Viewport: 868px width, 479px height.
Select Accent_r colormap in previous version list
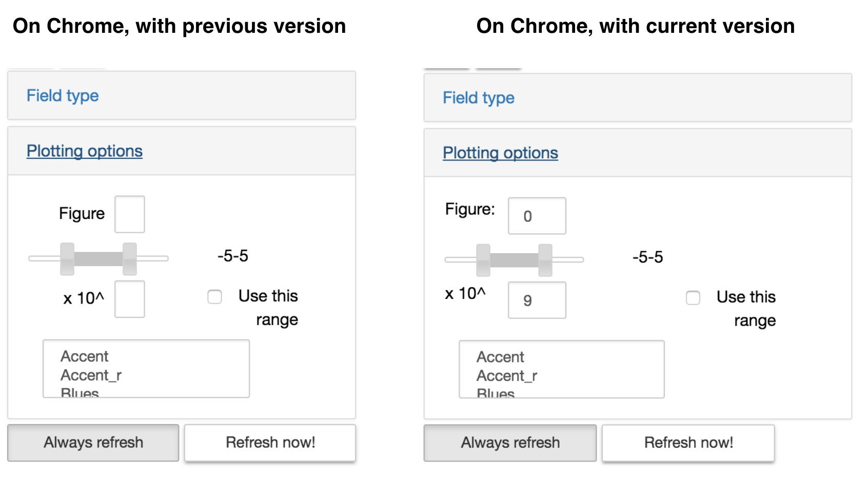tap(91, 375)
